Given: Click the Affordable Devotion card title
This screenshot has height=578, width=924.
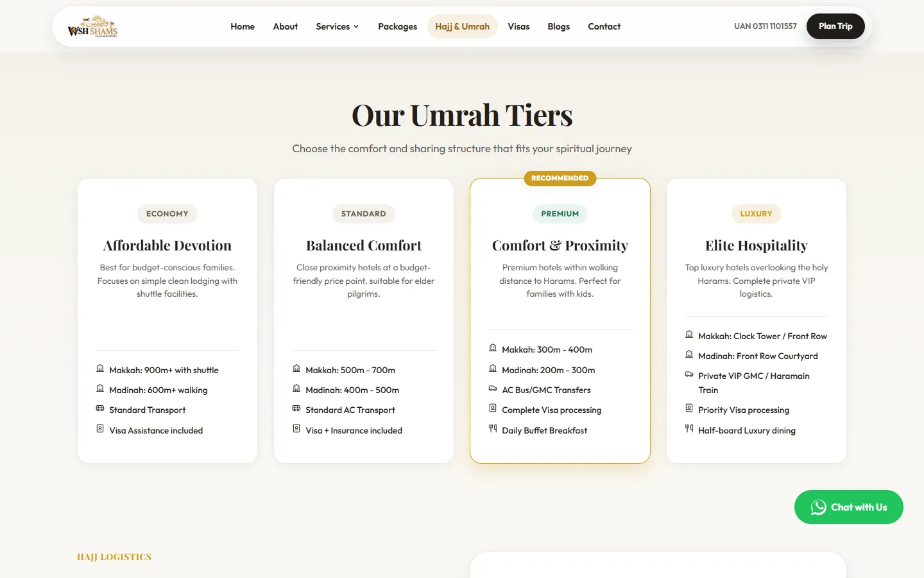Looking at the screenshot, I should coord(167,245).
